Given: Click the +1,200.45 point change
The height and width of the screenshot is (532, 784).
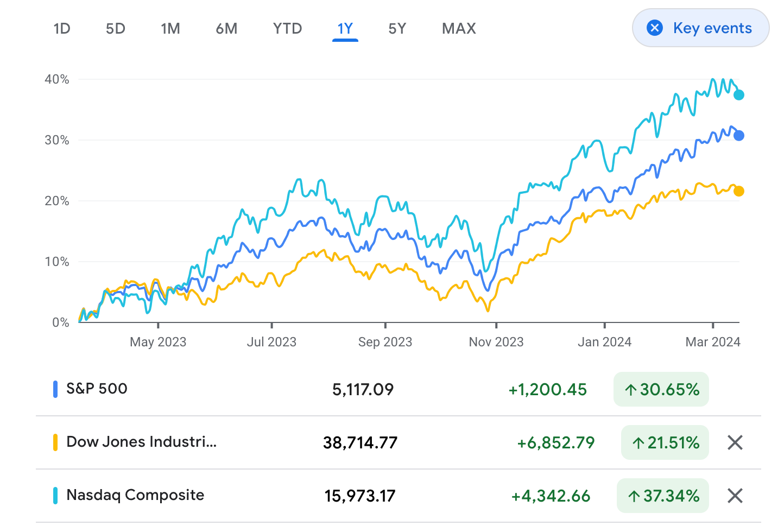Looking at the screenshot, I should [x=547, y=389].
